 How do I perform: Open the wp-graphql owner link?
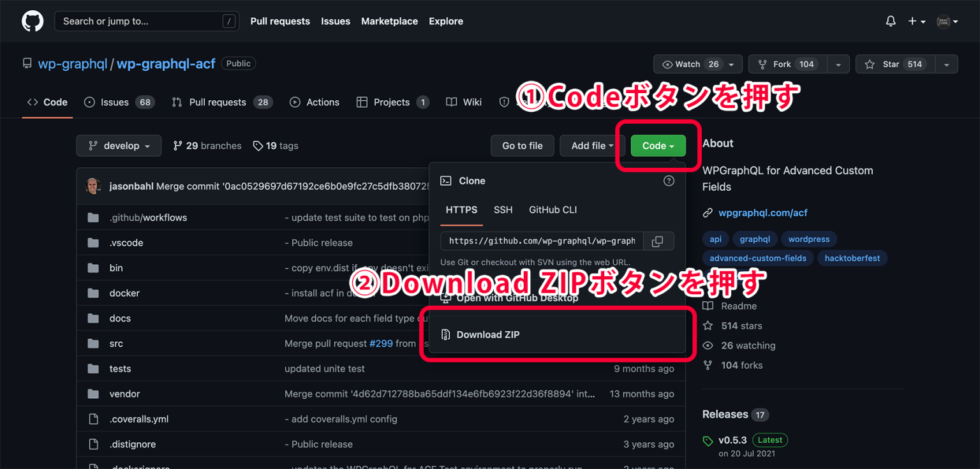click(73, 64)
